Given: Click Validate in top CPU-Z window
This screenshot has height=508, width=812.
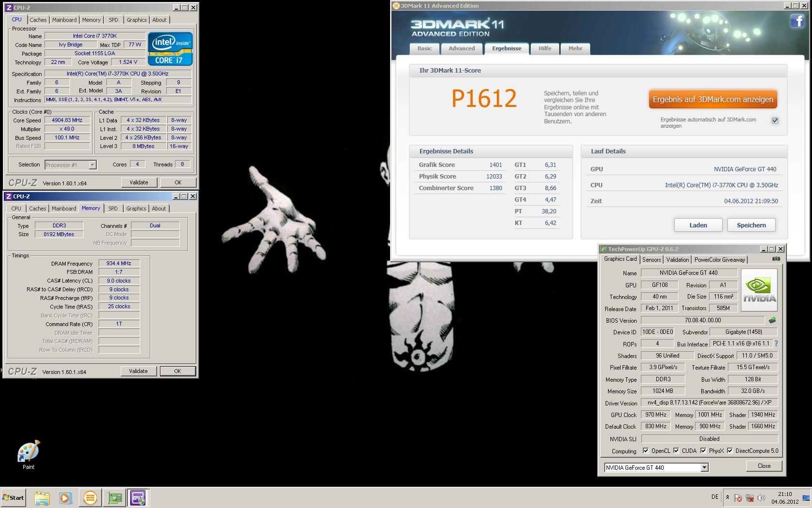Looking at the screenshot, I should [139, 182].
